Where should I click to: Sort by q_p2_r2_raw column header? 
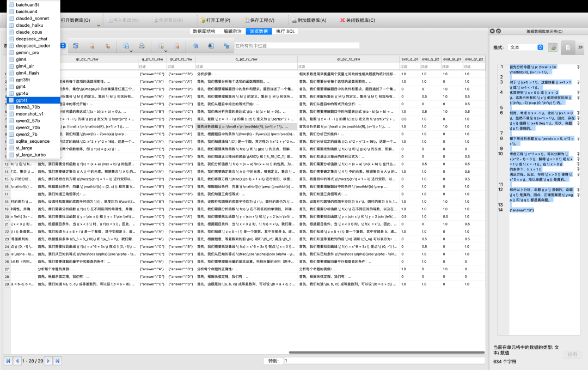pos(247,59)
